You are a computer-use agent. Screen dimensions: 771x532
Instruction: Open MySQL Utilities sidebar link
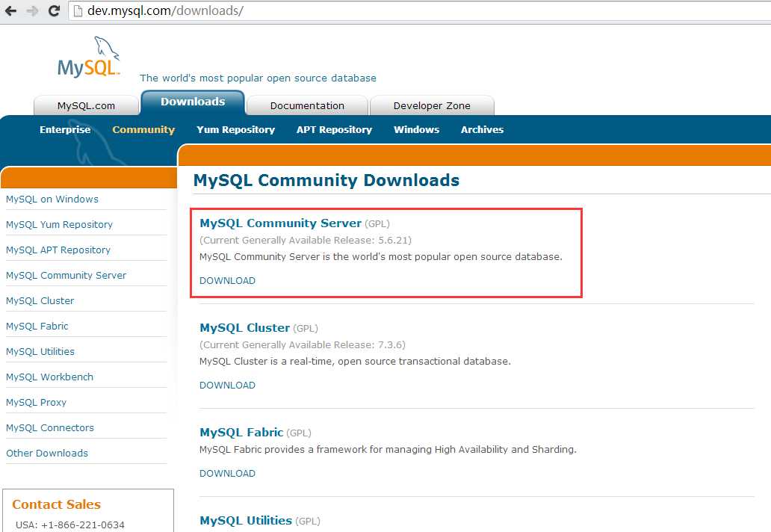[40, 351]
